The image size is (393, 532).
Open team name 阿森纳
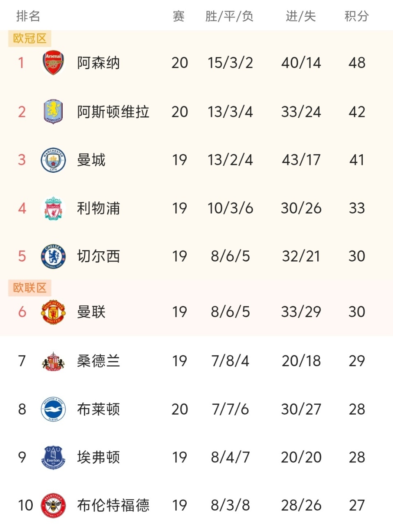tap(98, 63)
